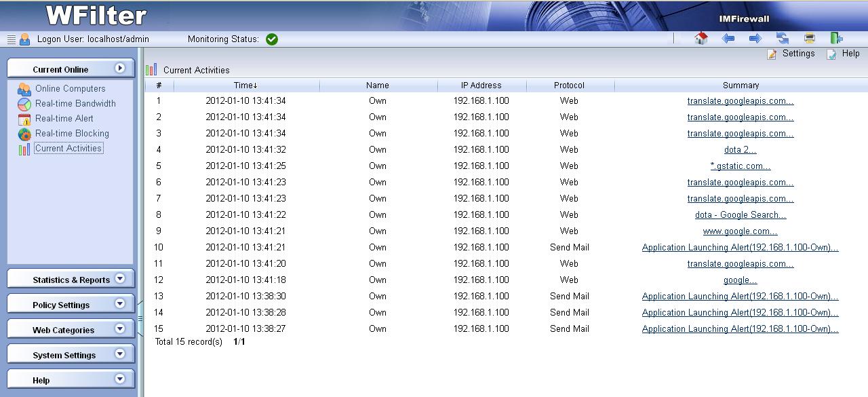Click the Refresh icon in toolbar
The image size is (868, 397).
[x=783, y=39]
